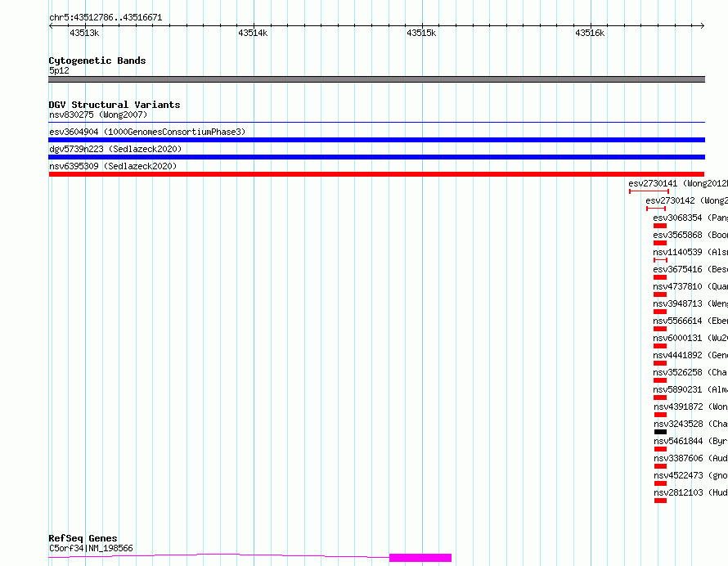Select the red bracket glyph under esv2730141

[649, 191]
